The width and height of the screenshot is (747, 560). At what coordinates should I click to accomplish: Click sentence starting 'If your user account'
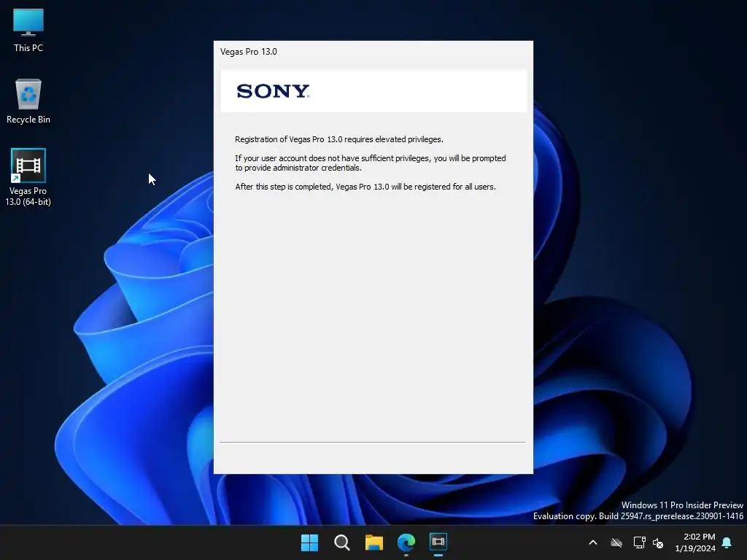click(370, 163)
